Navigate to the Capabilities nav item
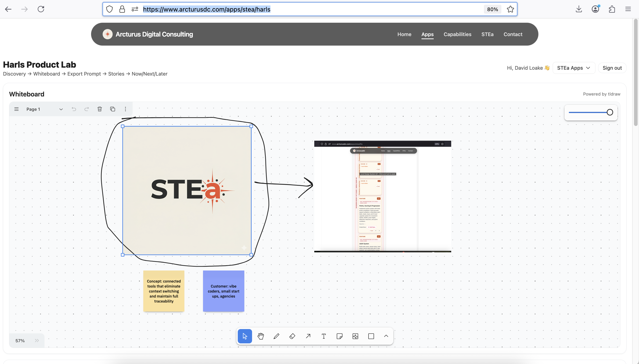This screenshot has height=364, width=639. (457, 34)
